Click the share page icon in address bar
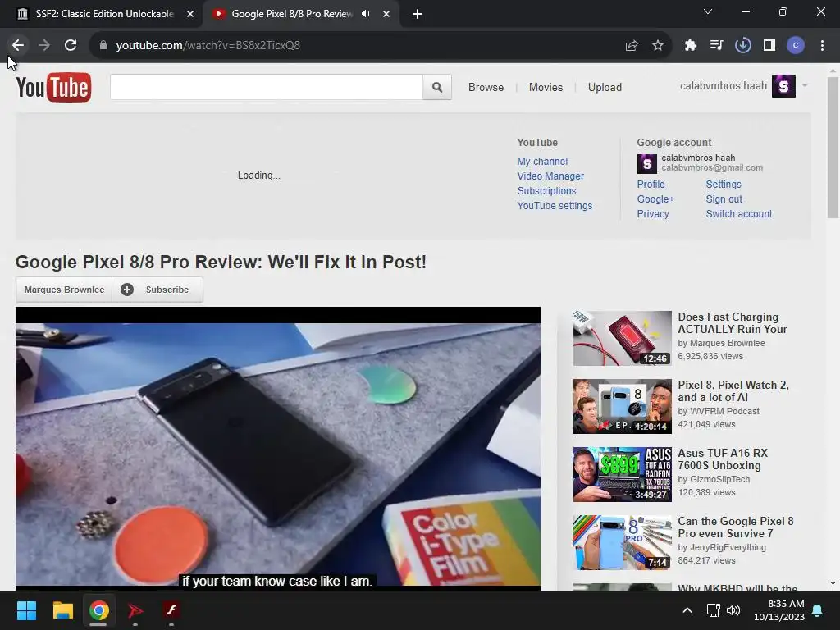840x630 pixels. click(x=632, y=46)
